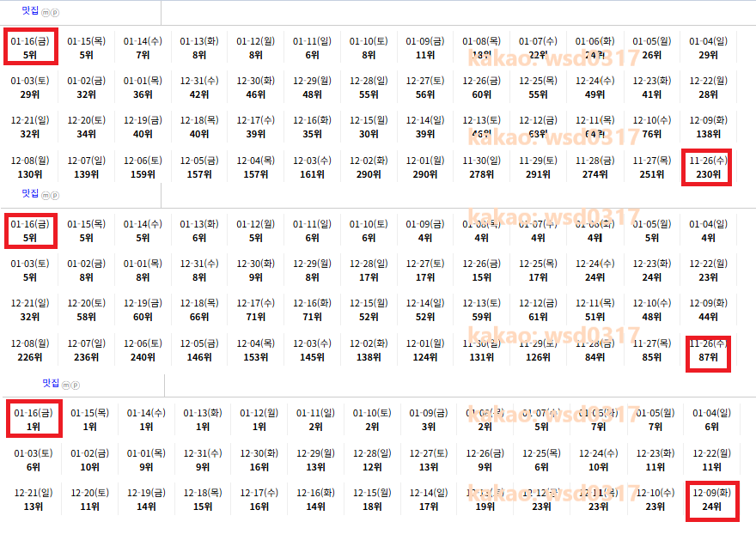Select the 11-26(수) cell showing 87위

click(707, 350)
